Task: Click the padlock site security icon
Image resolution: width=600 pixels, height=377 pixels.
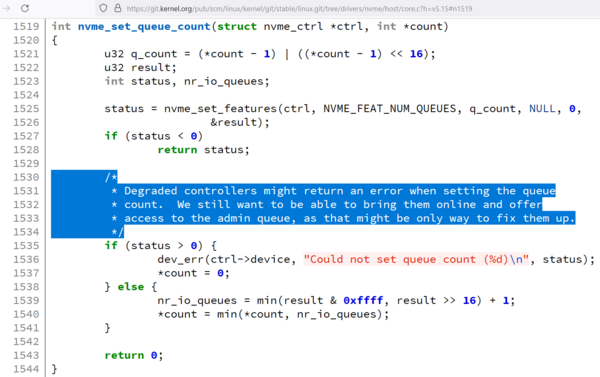Action: [118, 8]
